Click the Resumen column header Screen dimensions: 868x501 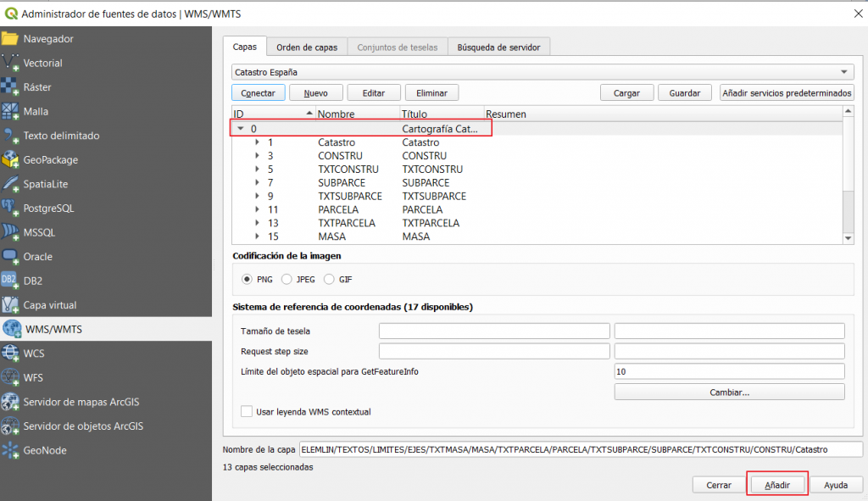point(663,114)
